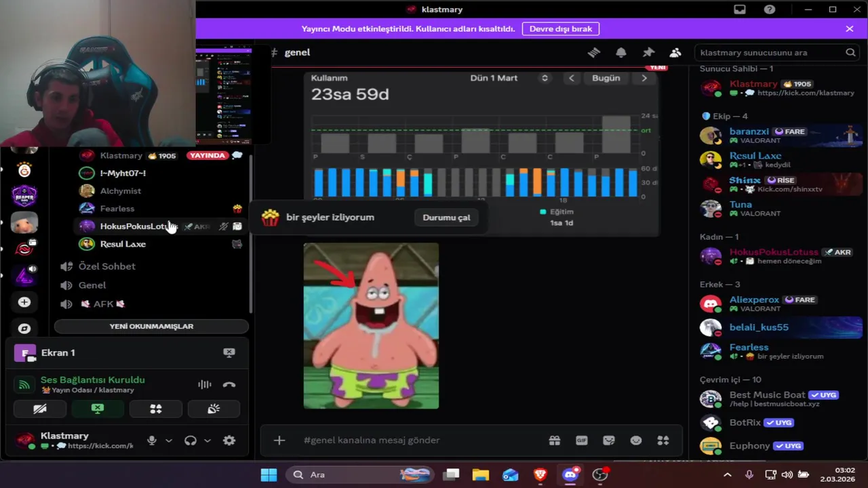Close the streamer mode banner

850,28
